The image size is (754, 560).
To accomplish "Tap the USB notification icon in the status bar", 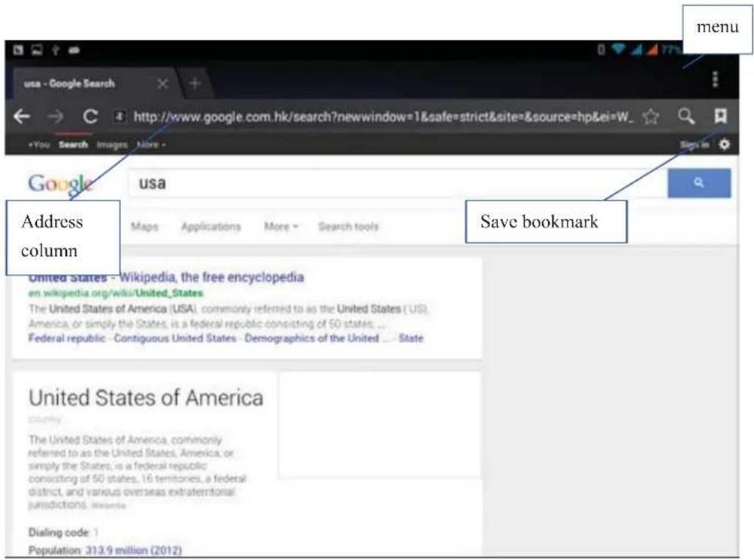I will pos(56,50).
